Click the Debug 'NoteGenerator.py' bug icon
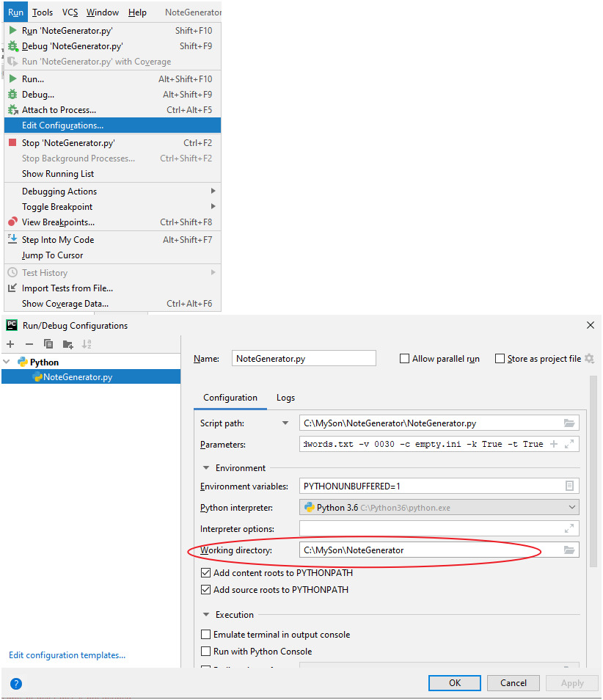Viewport: 603px width, 700px height. (13, 46)
